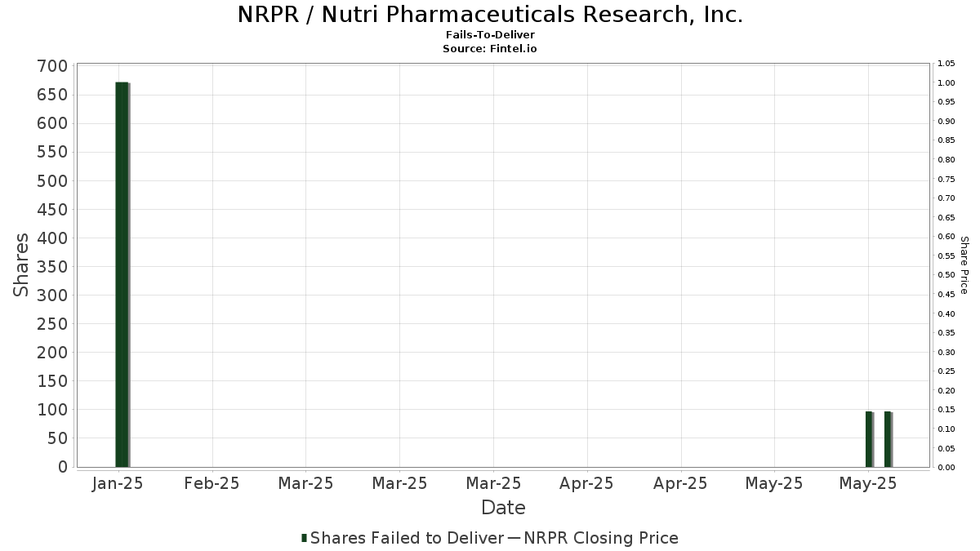Screen dimensions: 980x551
Task: Click the 350 value on Shares axis
Action: click(x=51, y=267)
